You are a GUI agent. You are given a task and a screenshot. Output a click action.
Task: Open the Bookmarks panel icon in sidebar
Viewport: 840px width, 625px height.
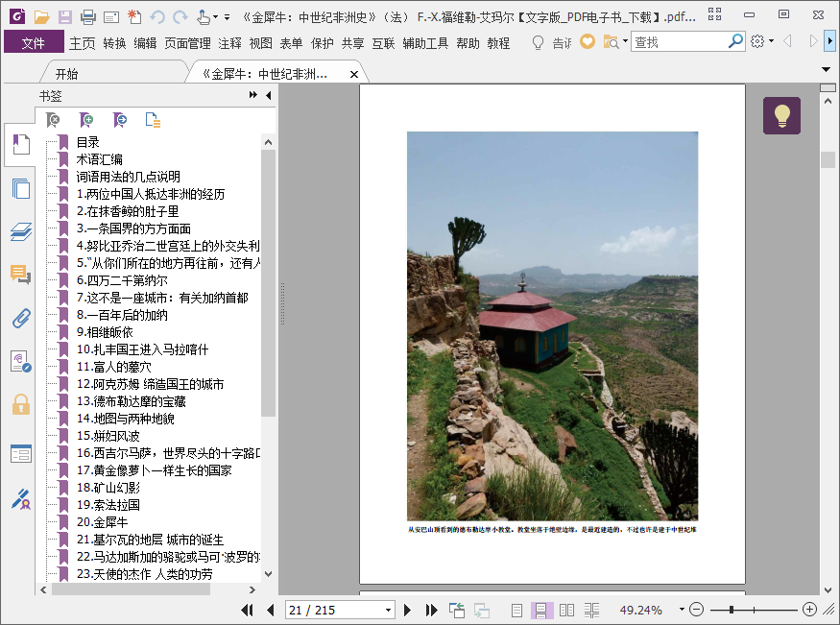point(21,145)
